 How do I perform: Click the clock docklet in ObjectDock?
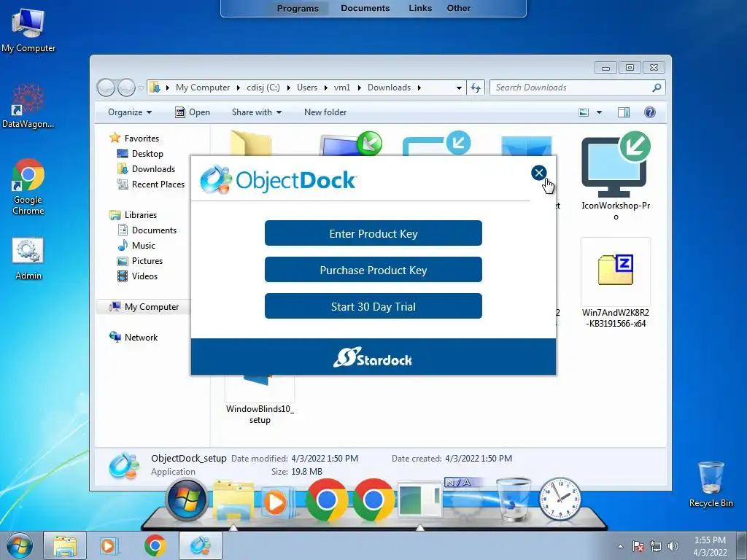560,499
